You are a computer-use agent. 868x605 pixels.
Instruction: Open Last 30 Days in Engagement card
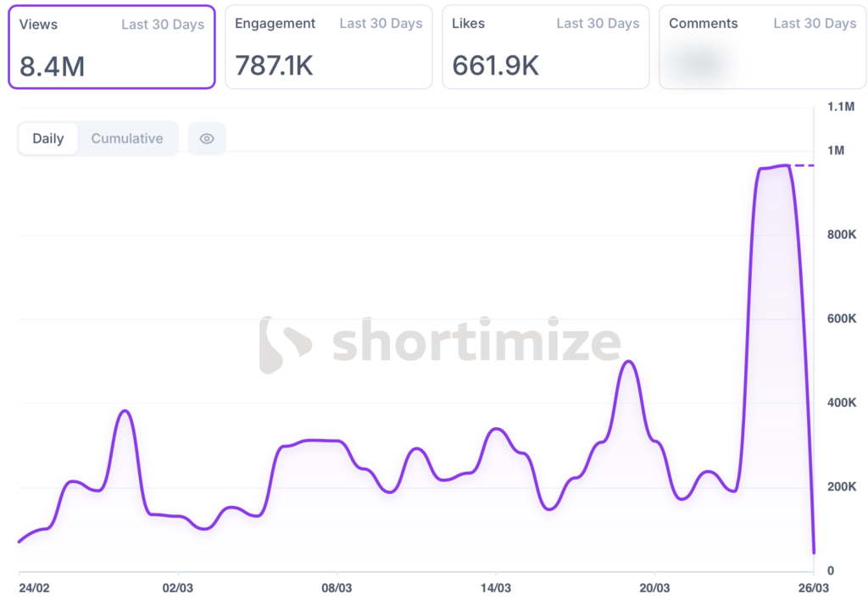381,24
